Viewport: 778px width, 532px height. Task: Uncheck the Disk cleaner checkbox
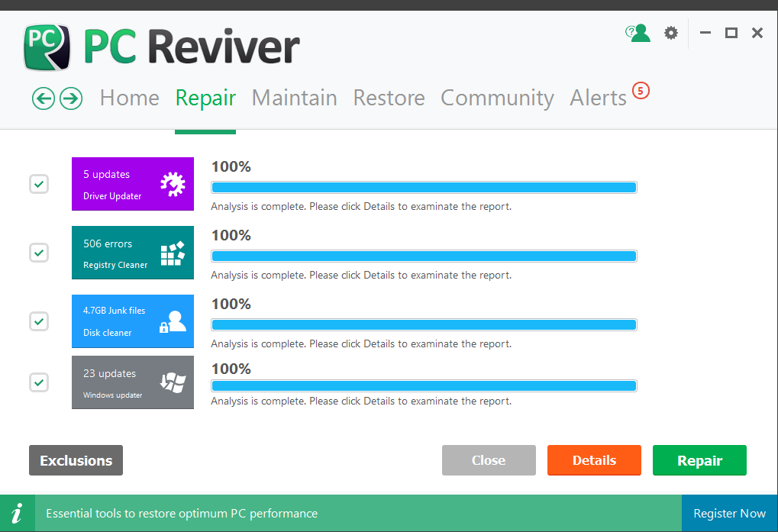pyautogui.click(x=39, y=321)
